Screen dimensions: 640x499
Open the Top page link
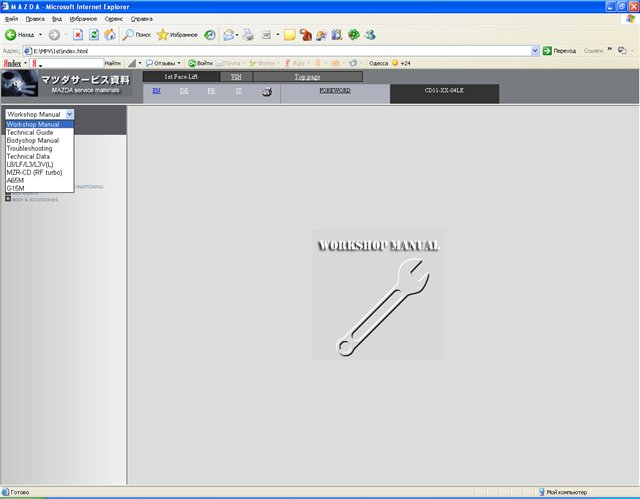(307, 77)
